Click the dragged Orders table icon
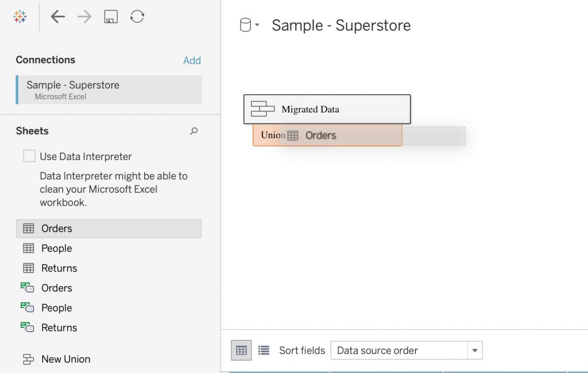Viewport: 588px width, 373px height. (292, 135)
